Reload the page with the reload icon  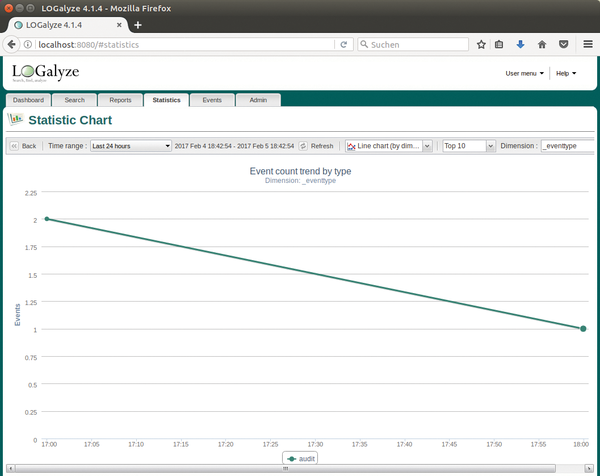click(344, 45)
